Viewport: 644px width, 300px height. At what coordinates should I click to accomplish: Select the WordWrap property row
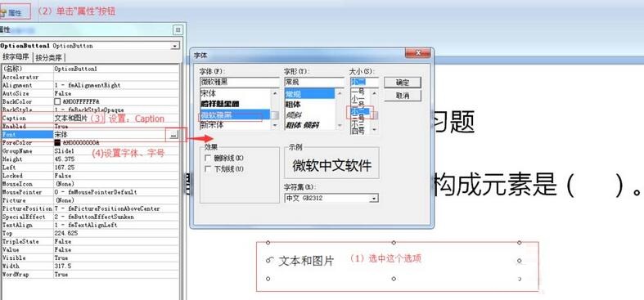coord(90,274)
